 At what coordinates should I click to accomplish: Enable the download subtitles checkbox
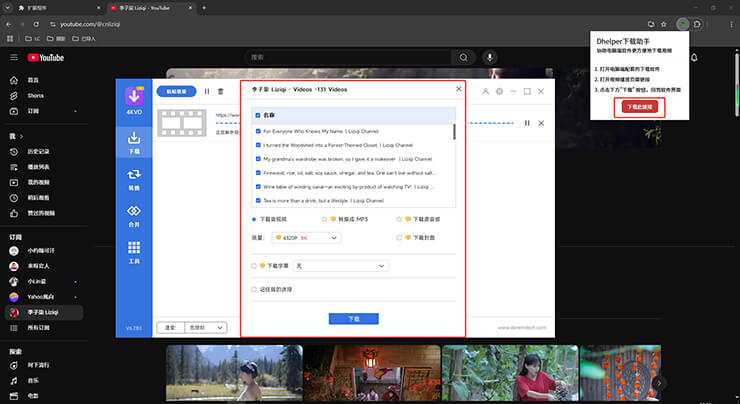(x=254, y=266)
